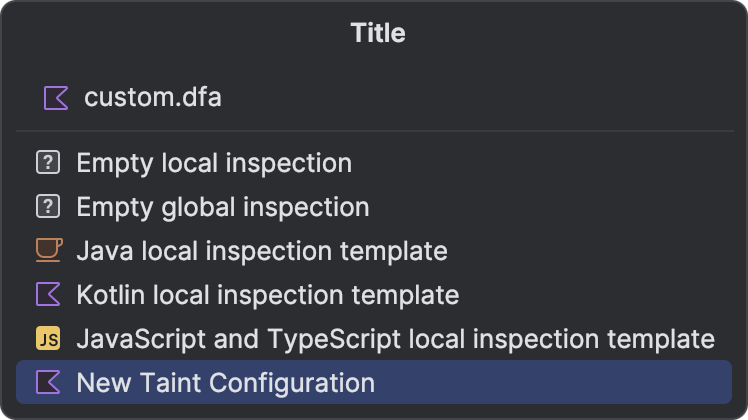Click Kotlin icon of Kotlin local inspection template
748x420 pixels.
(48, 294)
